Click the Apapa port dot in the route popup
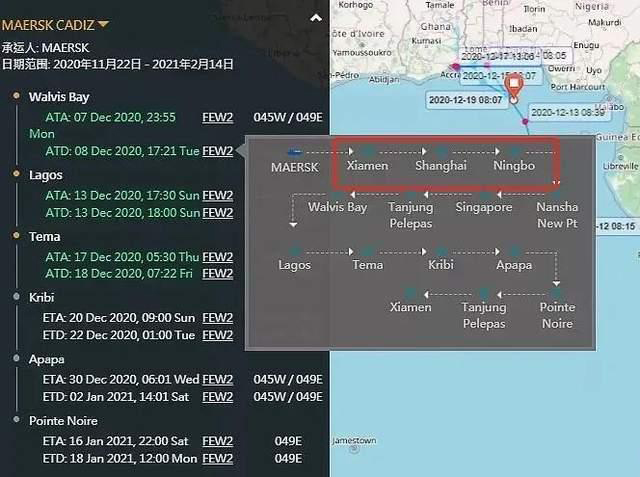This screenshot has height=477, width=640. tap(514, 251)
